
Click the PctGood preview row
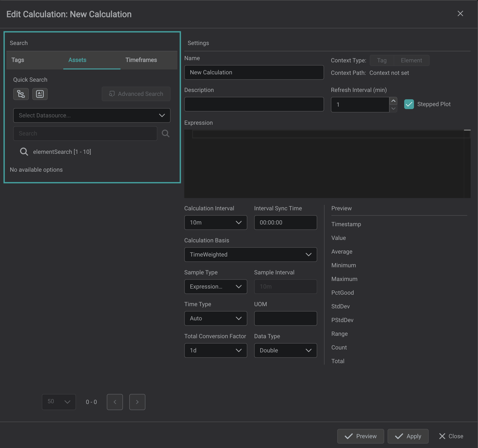tap(343, 293)
